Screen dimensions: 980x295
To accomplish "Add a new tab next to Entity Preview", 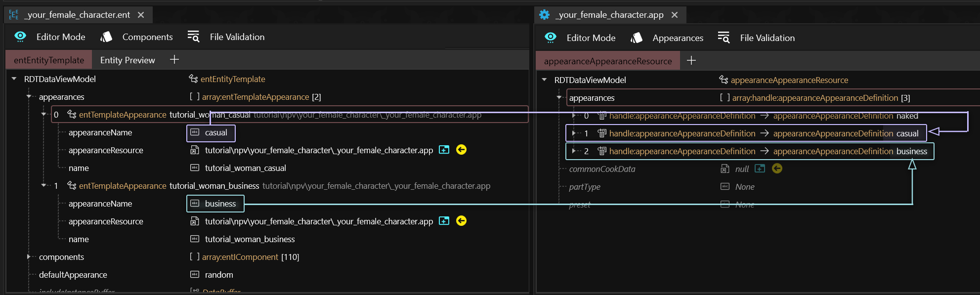I will pyautogui.click(x=174, y=60).
